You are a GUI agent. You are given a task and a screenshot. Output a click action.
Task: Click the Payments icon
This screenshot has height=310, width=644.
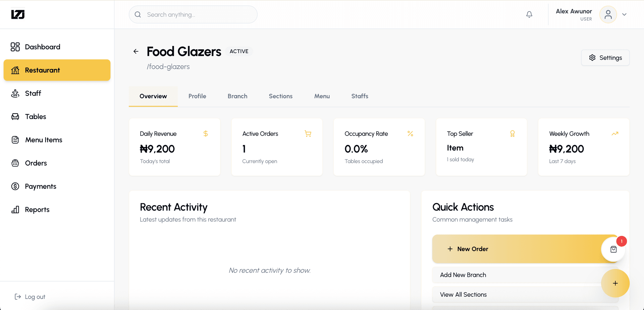[15, 186]
